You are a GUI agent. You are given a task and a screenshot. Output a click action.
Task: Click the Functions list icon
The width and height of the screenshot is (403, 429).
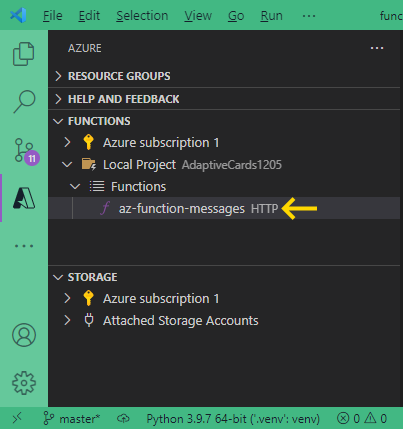click(x=97, y=186)
